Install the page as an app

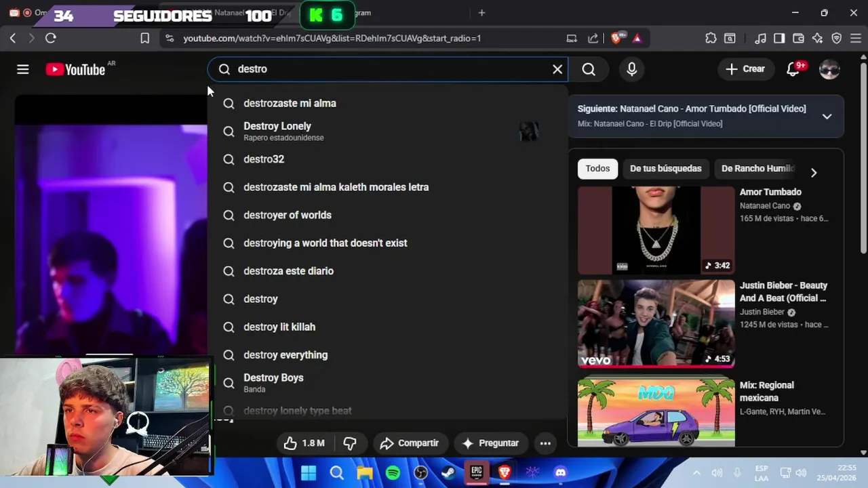[572, 38]
